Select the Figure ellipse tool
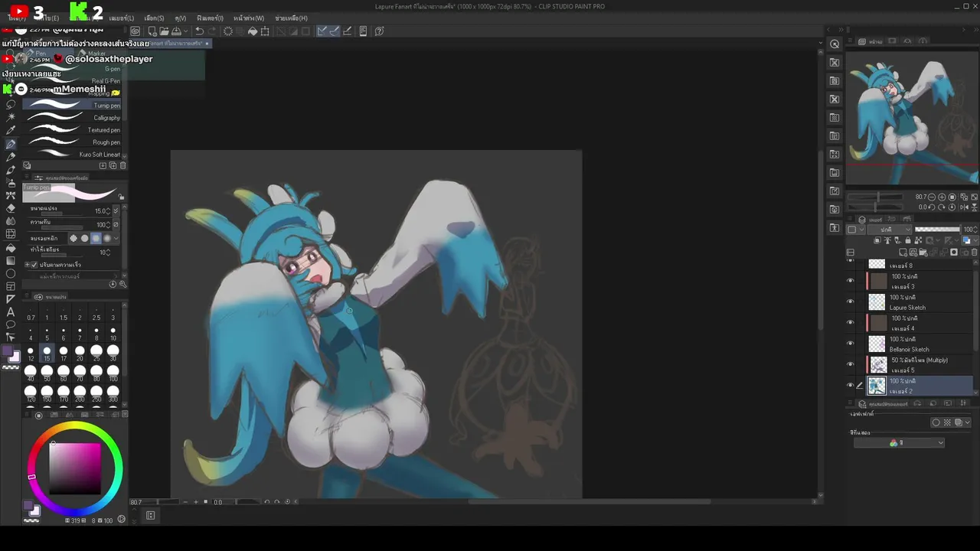Viewport: 980px width, 551px height. click(x=11, y=273)
